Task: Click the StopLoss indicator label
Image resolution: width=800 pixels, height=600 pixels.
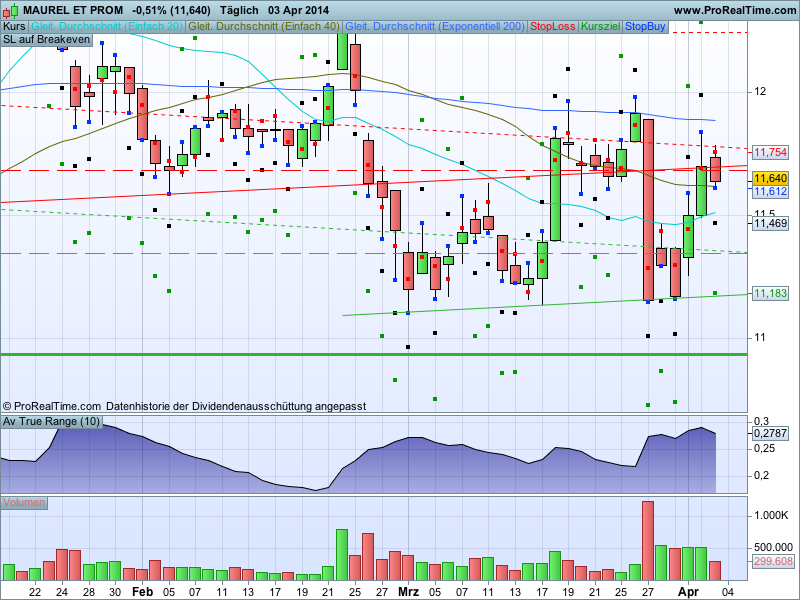Action: click(553, 27)
